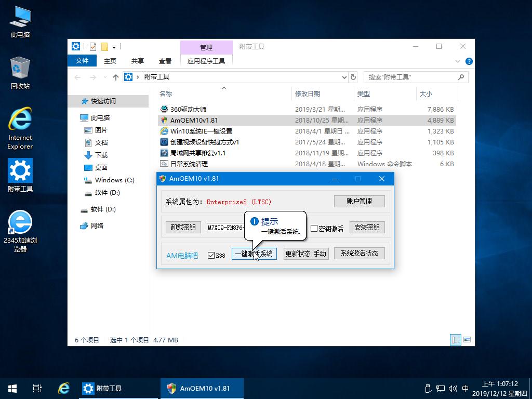532x399 pixels.
Task: Click the 一键激活系统 button
Action: point(254,254)
